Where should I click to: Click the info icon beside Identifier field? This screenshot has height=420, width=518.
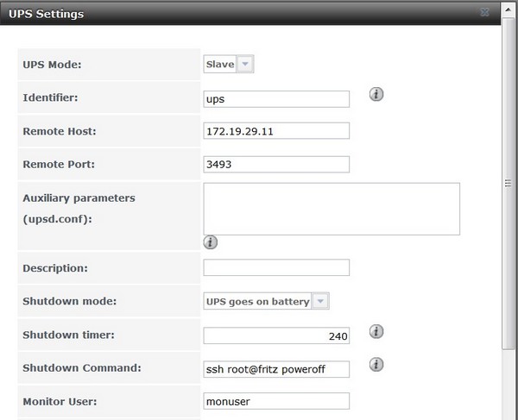376,94
